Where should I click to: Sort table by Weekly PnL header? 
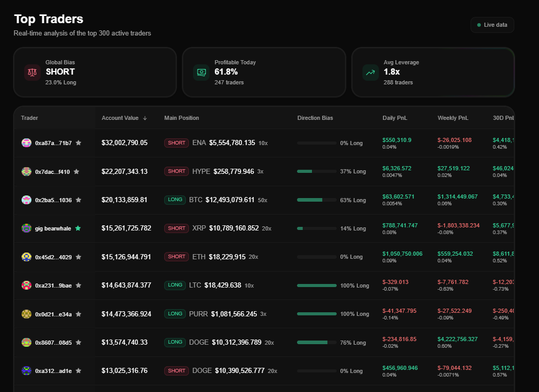453,118
